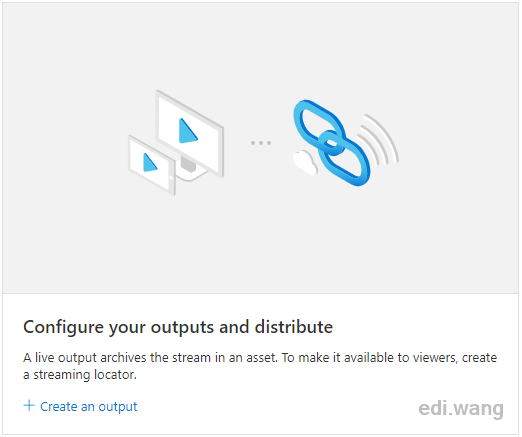Viewport: 522px width, 437px height.
Task: Click the small white cloud icon
Action: [305, 162]
